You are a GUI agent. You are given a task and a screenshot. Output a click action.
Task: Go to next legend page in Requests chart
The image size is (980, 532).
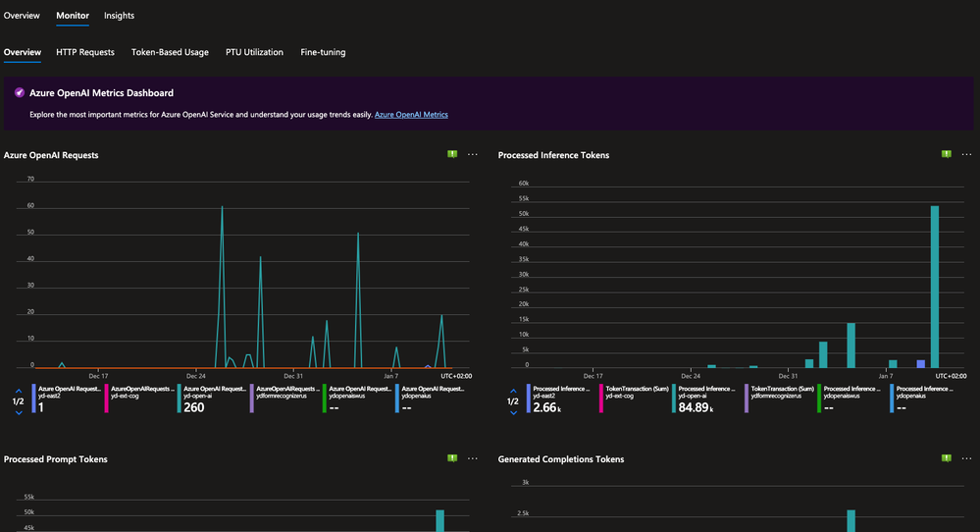point(18,412)
